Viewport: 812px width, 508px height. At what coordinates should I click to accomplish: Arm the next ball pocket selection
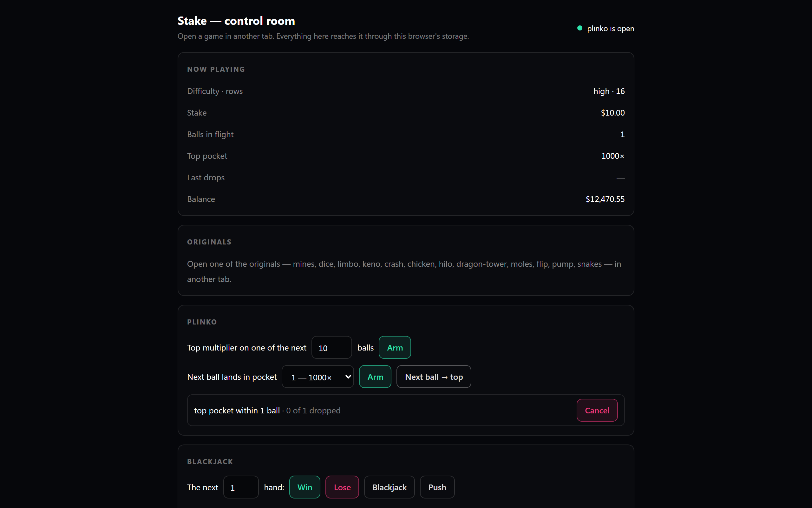coord(375,377)
